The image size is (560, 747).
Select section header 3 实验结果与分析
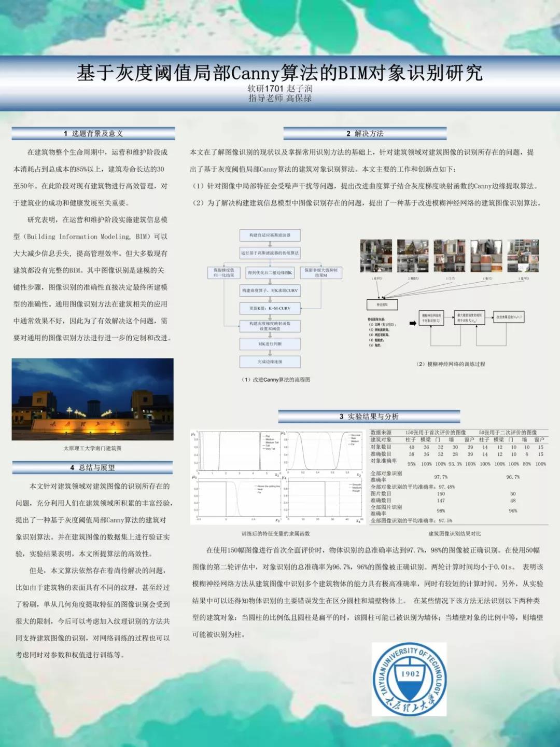point(369,416)
